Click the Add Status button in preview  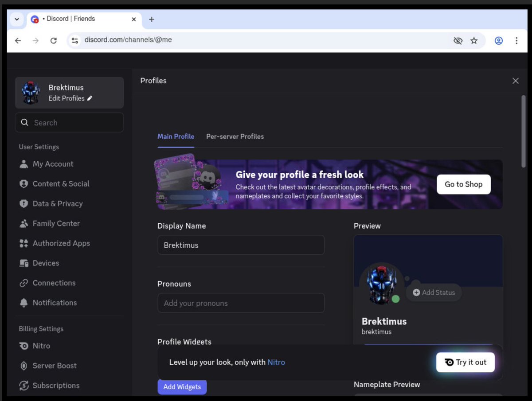[434, 292]
